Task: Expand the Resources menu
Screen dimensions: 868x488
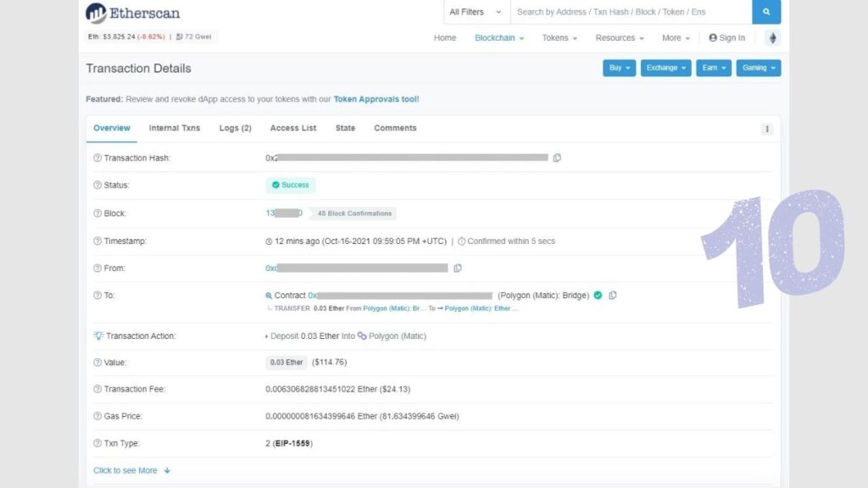Action: pos(620,37)
